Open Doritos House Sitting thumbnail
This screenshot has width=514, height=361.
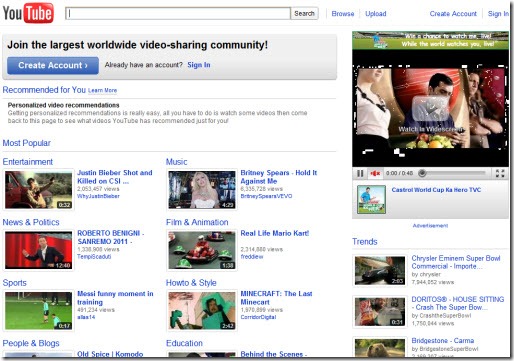380,312
